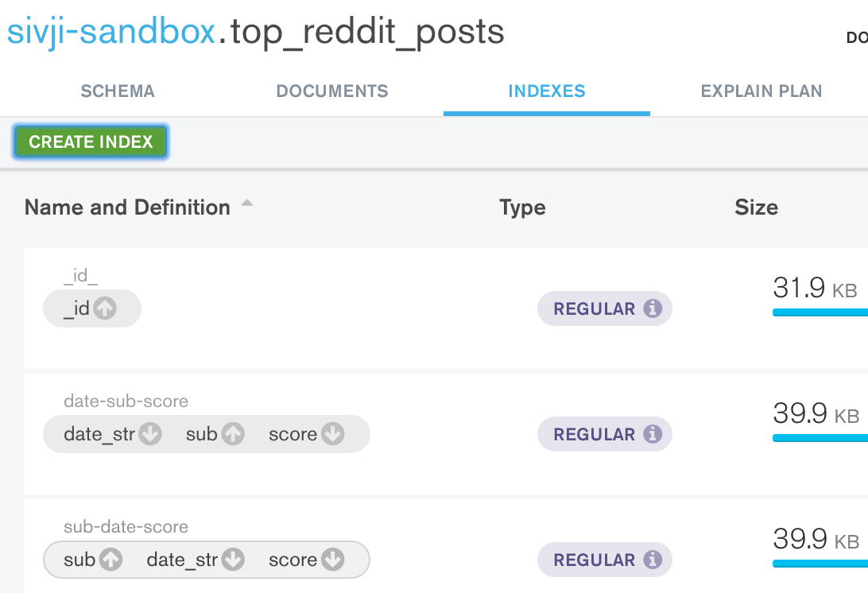Select the Explain Plan tab

[x=761, y=91]
